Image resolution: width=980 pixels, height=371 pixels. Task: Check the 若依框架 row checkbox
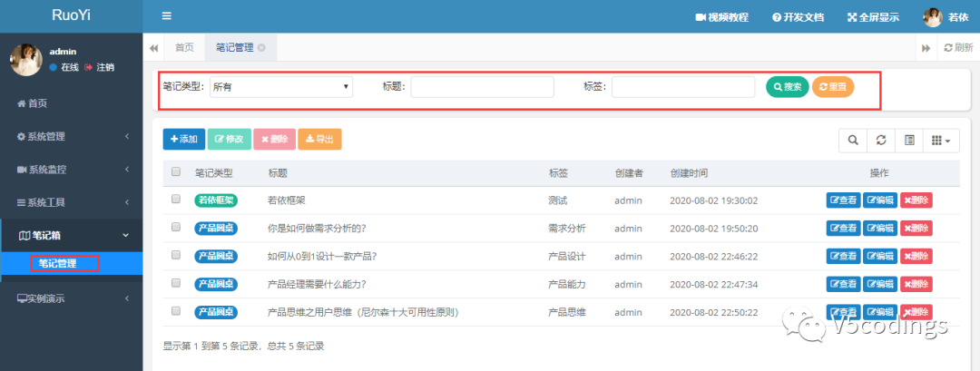(176, 199)
